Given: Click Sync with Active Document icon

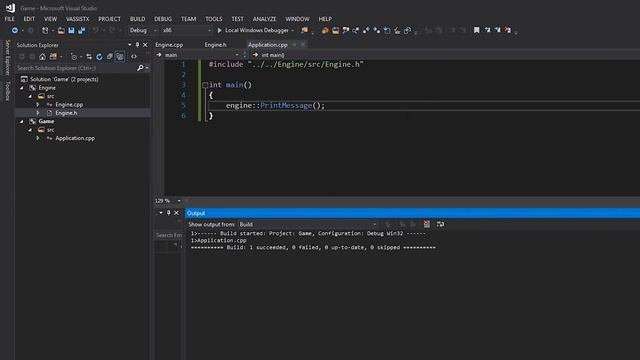Looking at the screenshot, I should coord(89,57).
